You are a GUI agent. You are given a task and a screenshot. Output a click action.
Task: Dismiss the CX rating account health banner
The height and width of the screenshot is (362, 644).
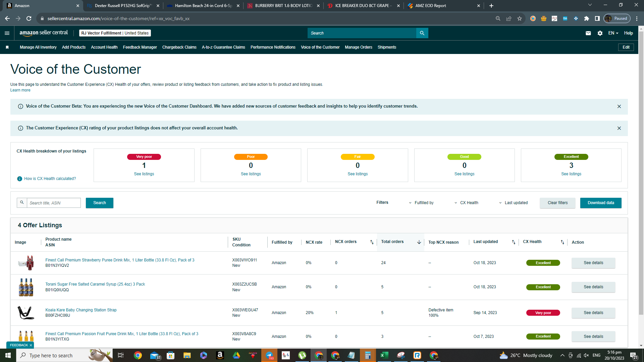click(619, 128)
